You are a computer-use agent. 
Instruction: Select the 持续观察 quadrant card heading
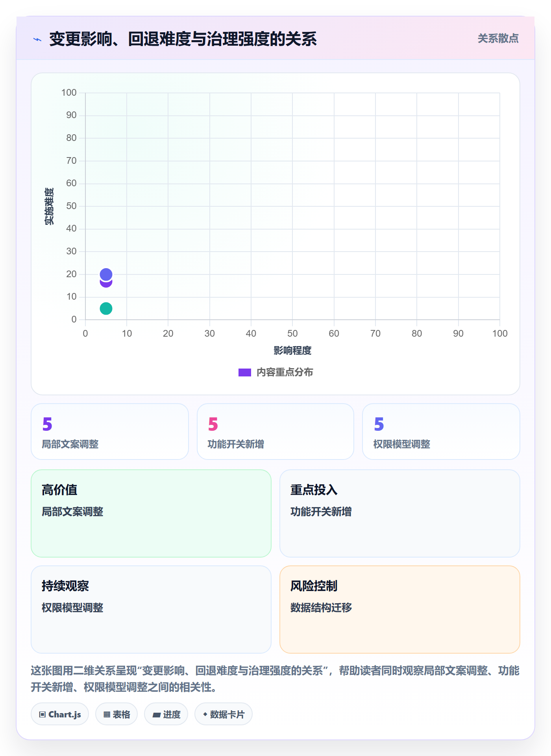click(x=65, y=586)
